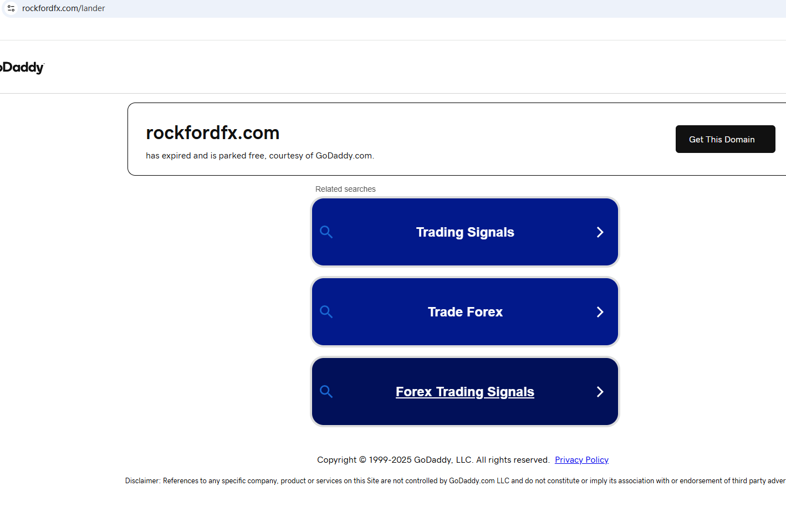Click the 'Related searches' label
Screen dimensions: 786x532
[345, 189]
